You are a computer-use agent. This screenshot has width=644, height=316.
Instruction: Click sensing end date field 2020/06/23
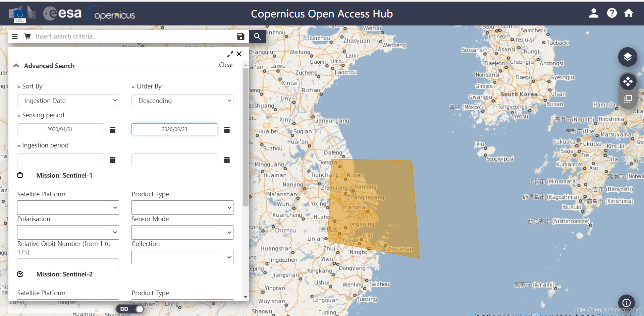coord(174,129)
